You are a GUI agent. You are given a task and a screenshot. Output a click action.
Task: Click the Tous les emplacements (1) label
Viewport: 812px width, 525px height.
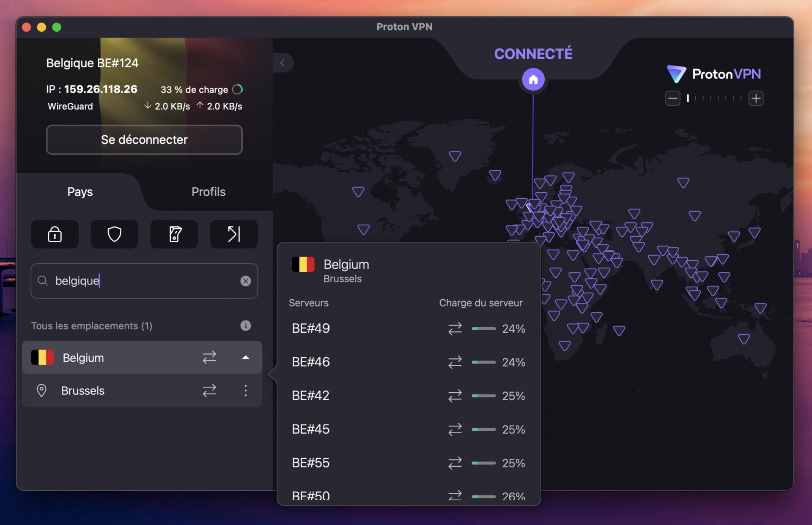pos(92,326)
